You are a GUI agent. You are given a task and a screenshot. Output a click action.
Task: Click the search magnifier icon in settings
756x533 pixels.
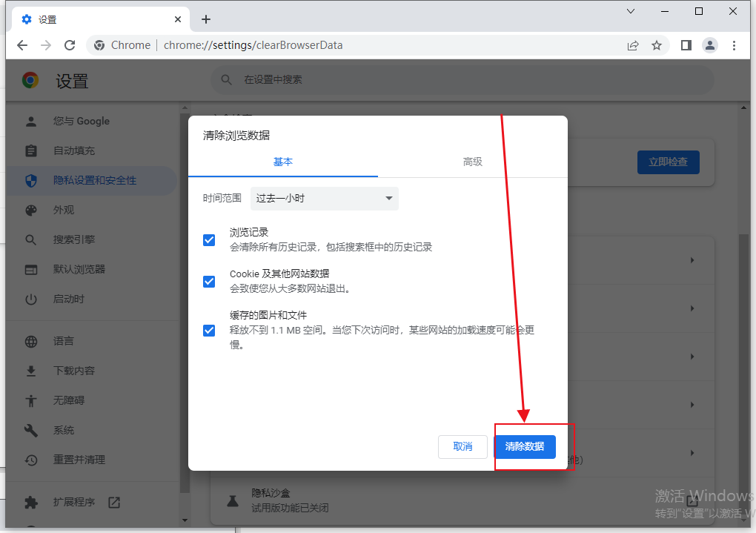click(x=226, y=79)
